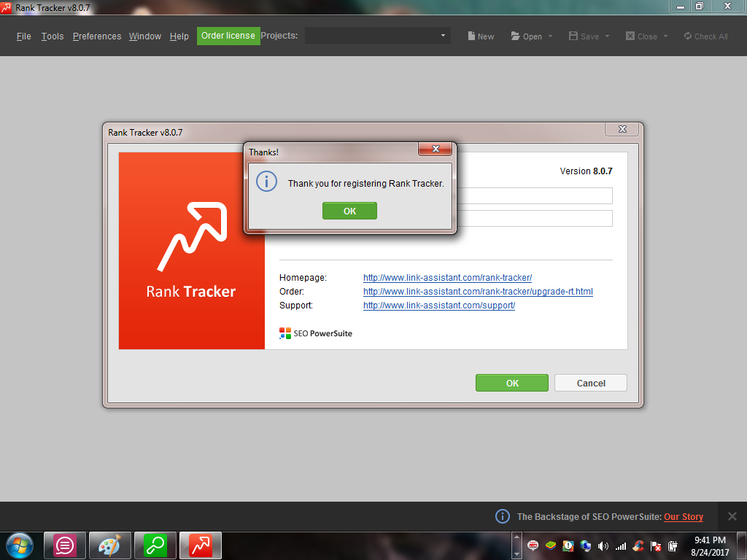Open the Preferences menu
This screenshot has height=560, width=747.
pos(97,36)
